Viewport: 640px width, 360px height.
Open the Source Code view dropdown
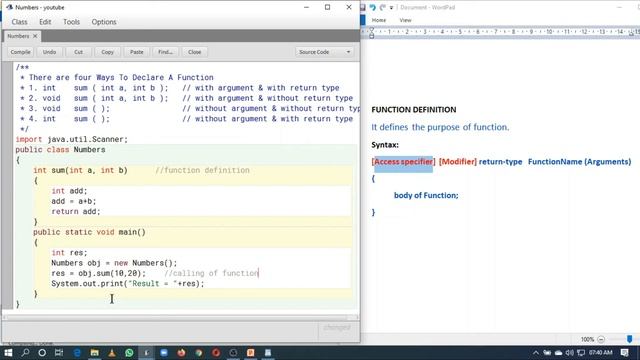pyautogui.click(x=324, y=52)
